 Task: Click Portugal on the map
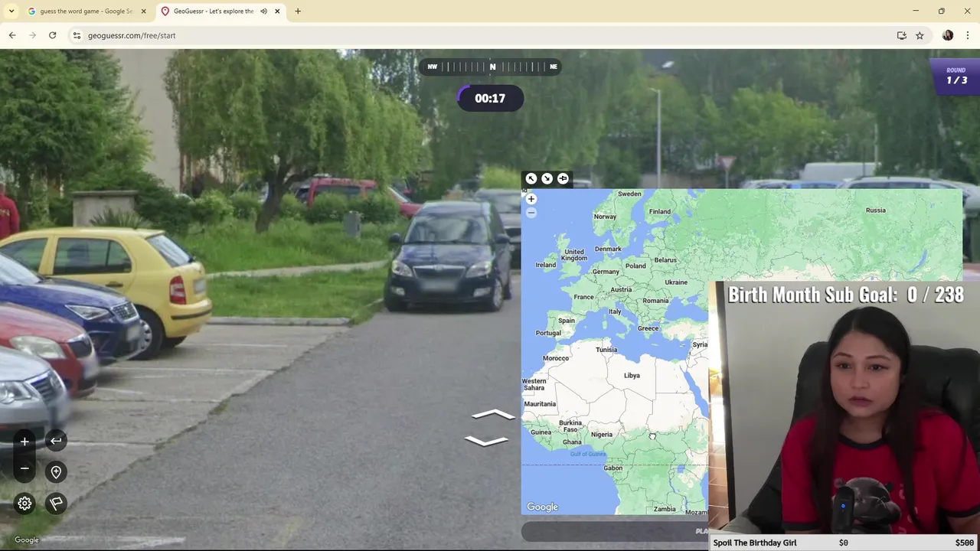pyautogui.click(x=548, y=333)
